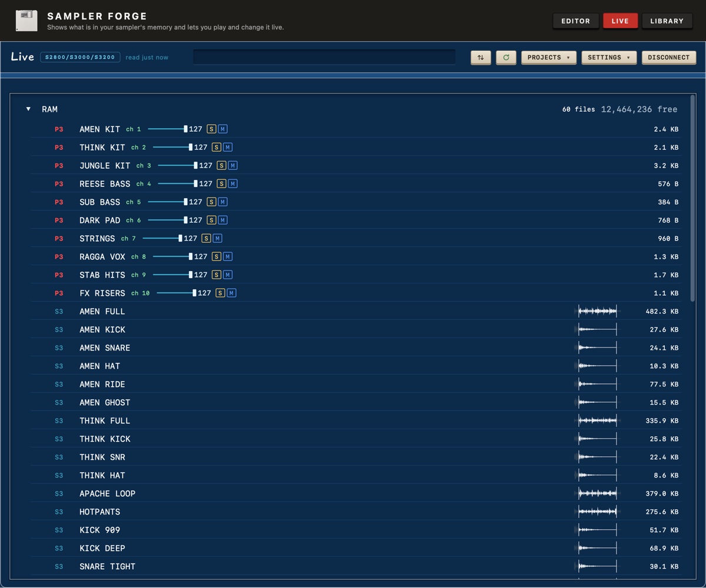Mute the STRINGS program
This screenshot has height=588, width=706.
218,238
